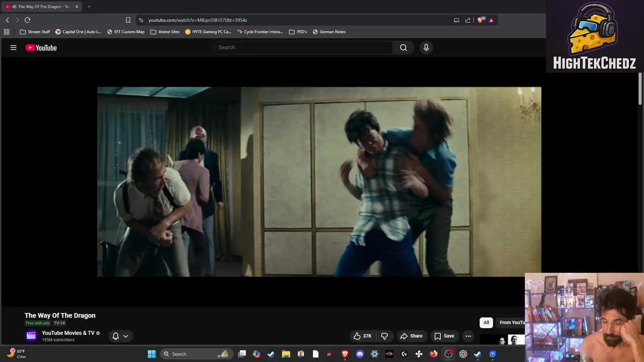Visit the YouTube Movies & TV channel name
Screen dimensions: 644x362
point(68,333)
